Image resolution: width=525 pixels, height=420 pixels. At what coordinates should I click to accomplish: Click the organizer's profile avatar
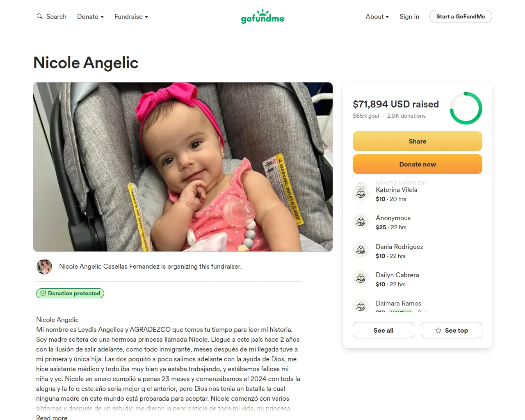click(x=44, y=267)
